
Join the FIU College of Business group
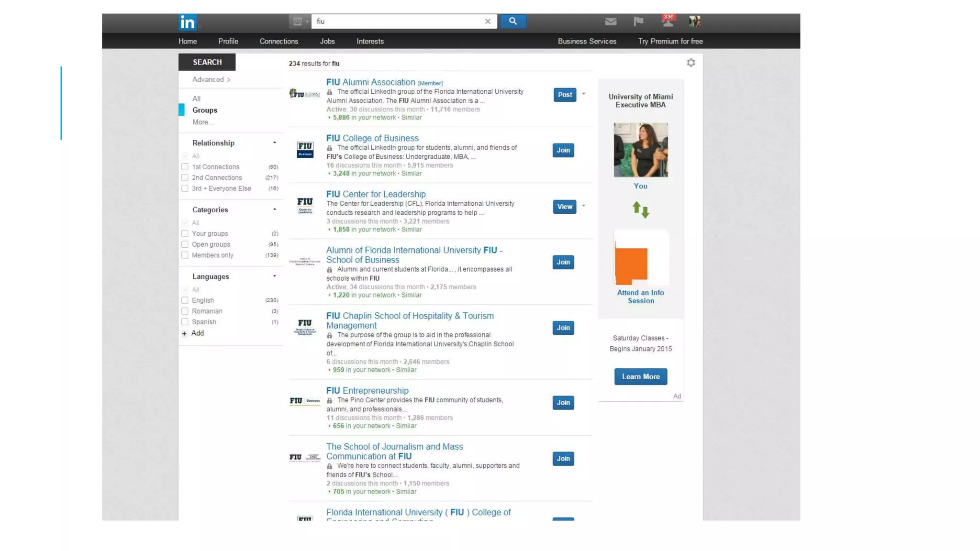click(563, 150)
